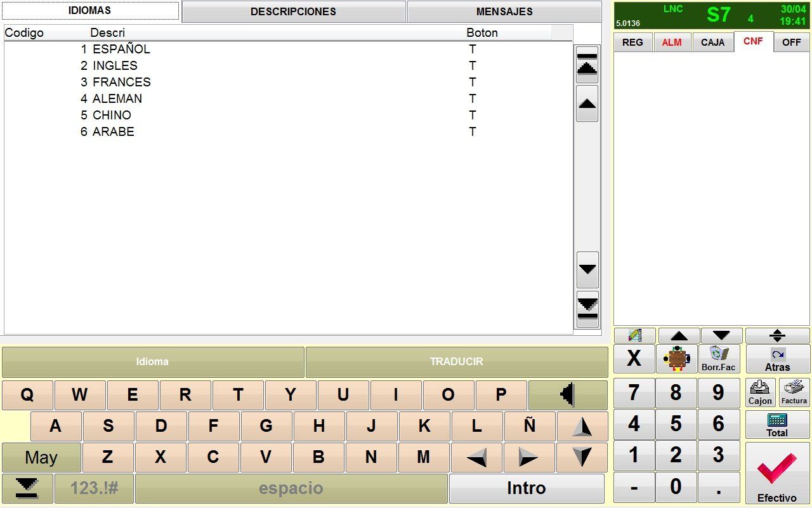Viewport: 812px width, 508px height.
Task: Tap the keyboard cursor-right arrow key
Action: tap(529, 457)
